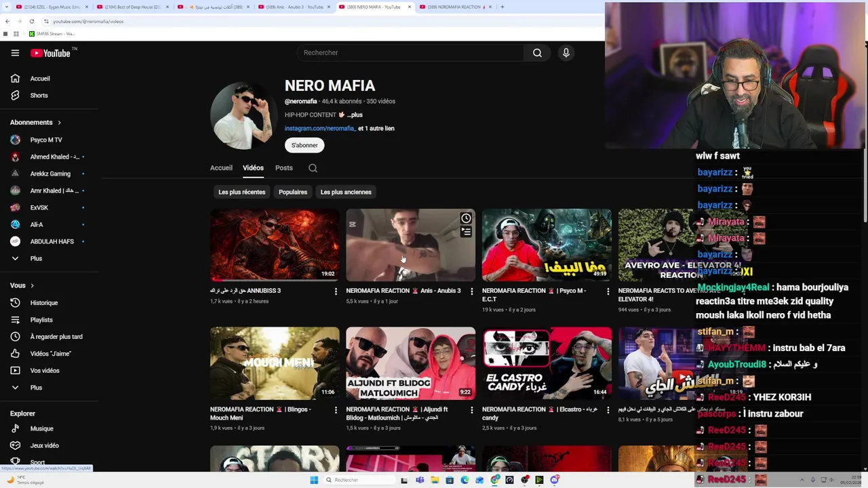Switch to the Accueil channel tab
The height and width of the screenshot is (488, 868).
(x=221, y=168)
